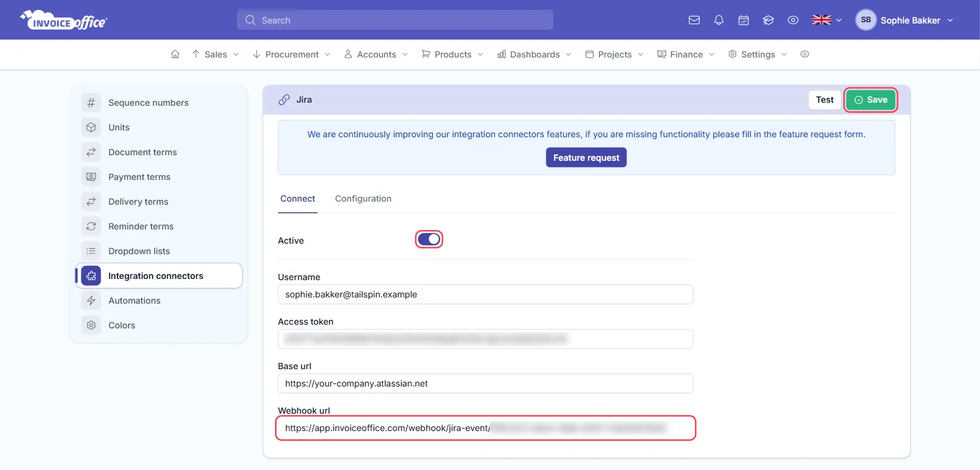Viewport: 980px width, 470px height.
Task: Click the Units cube icon
Action: click(x=91, y=127)
